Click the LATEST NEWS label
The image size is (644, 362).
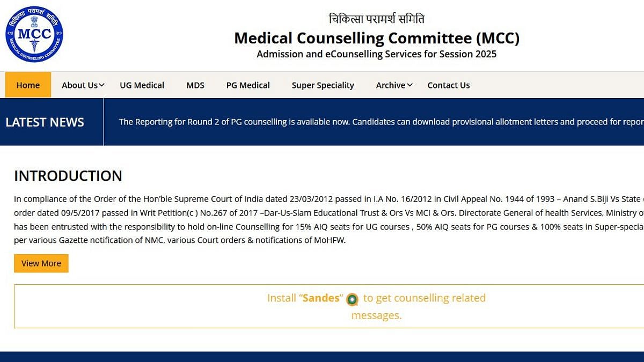tap(45, 122)
